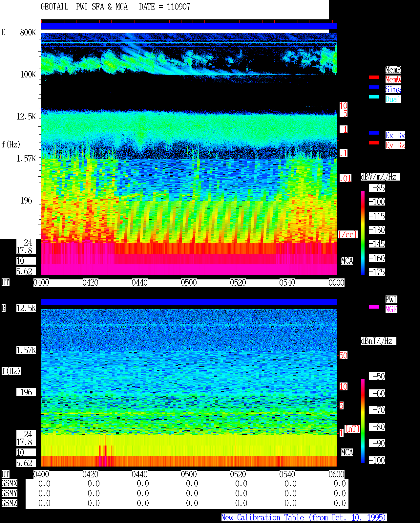Click the blue Sing legend swatch

point(374,87)
